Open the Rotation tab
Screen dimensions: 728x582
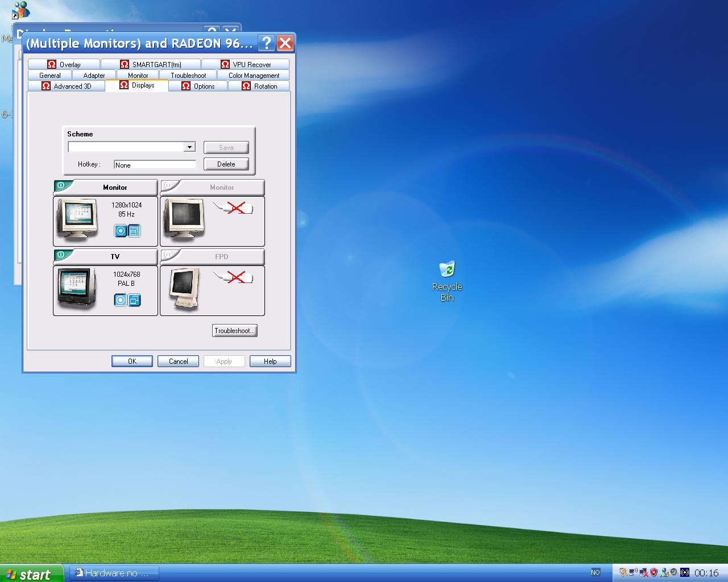pos(259,86)
